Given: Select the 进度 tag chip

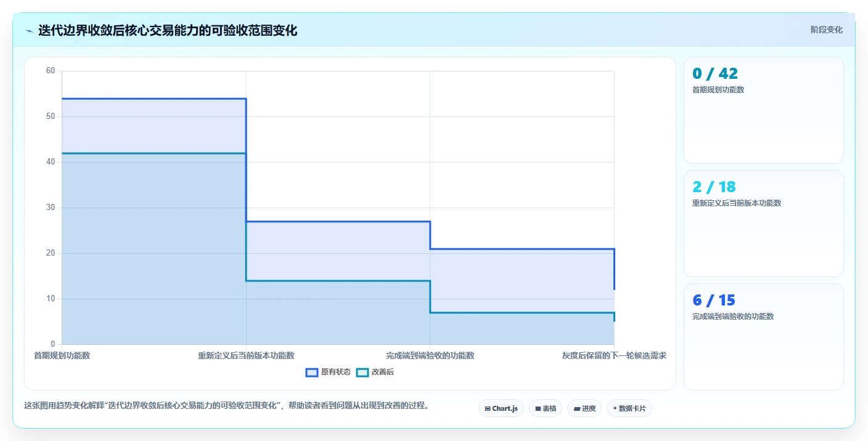Looking at the screenshot, I should coord(584,408).
